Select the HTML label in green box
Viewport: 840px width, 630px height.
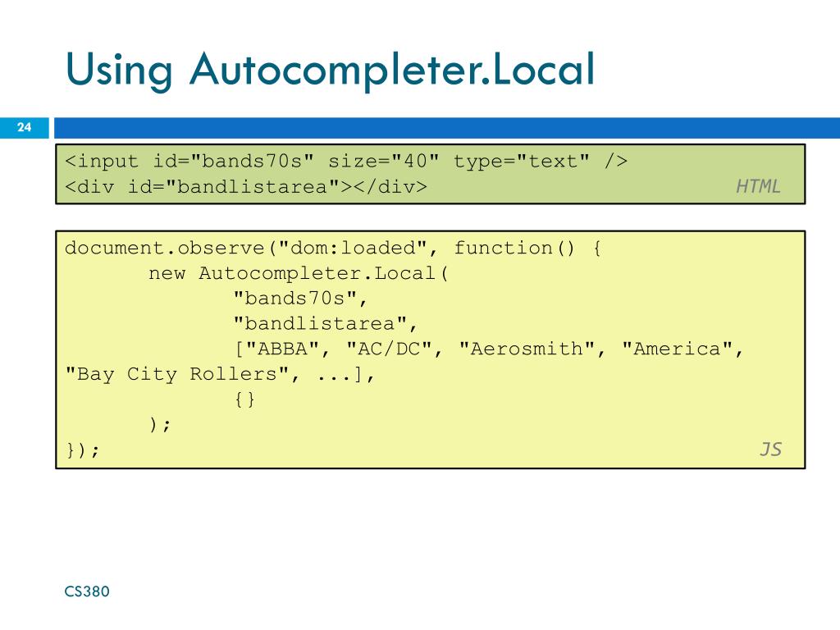[757, 186]
